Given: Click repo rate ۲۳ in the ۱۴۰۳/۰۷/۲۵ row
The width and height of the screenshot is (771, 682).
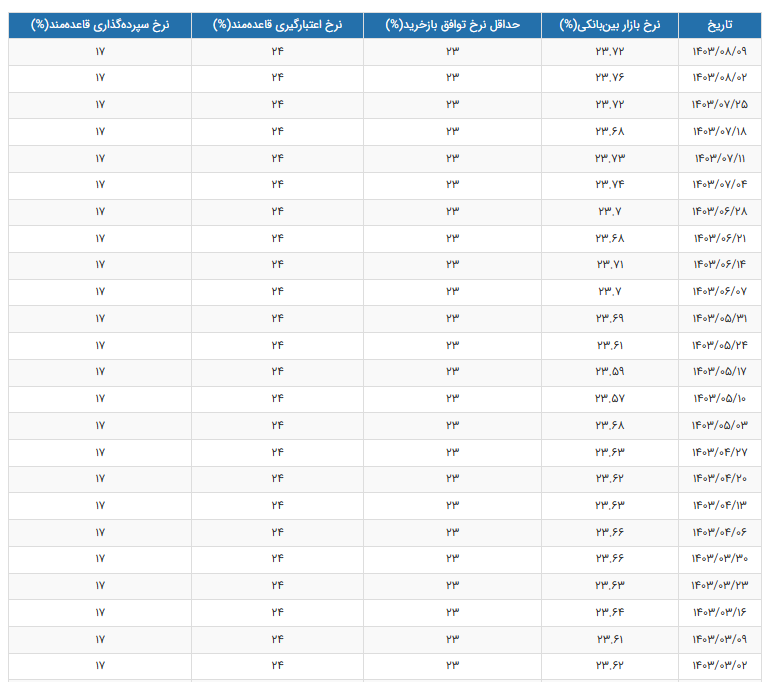Looking at the screenshot, I should coord(452,104).
